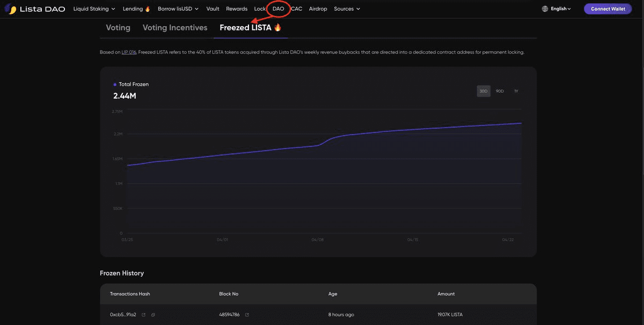
Task: Change language via the English selector
Action: [x=559, y=8]
